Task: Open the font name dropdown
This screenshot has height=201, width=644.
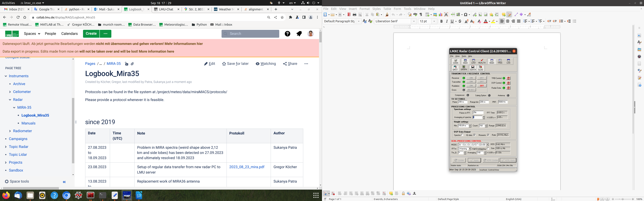Action: [x=414, y=21]
